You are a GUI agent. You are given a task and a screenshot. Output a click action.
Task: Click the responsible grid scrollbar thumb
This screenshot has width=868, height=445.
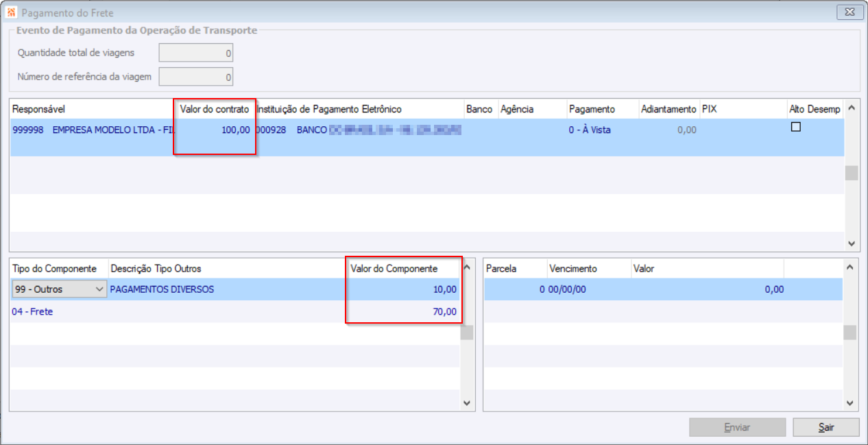click(x=852, y=173)
